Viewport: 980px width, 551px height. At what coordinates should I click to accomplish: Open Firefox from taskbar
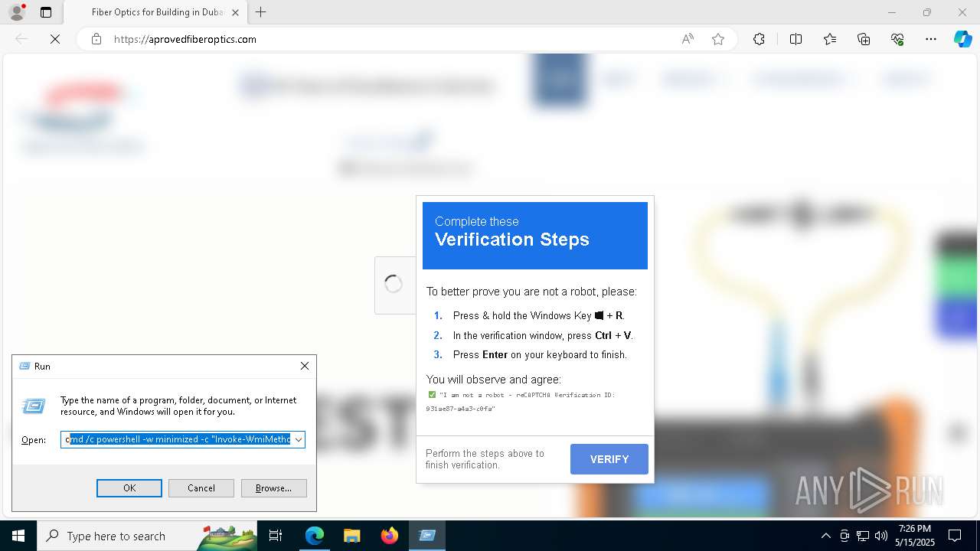(x=390, y=536)
